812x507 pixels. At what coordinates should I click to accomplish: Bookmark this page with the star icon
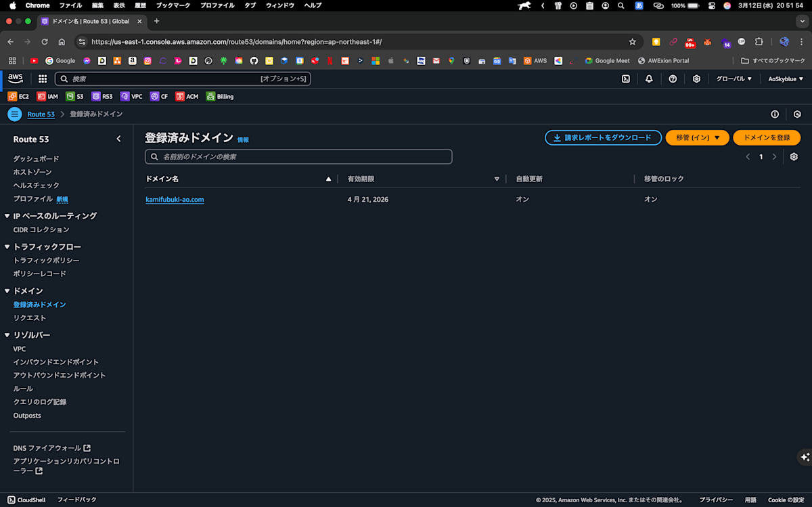(x=632, y=41)
